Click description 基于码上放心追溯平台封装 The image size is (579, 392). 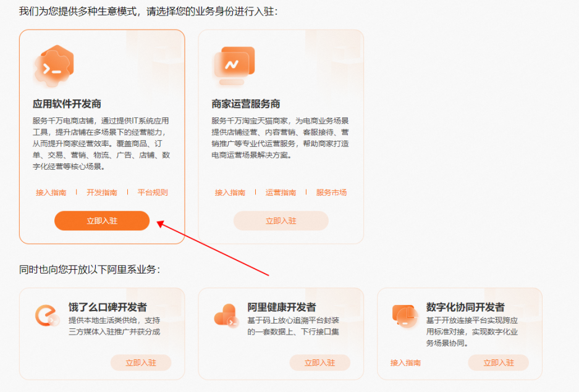coord(293,326)
